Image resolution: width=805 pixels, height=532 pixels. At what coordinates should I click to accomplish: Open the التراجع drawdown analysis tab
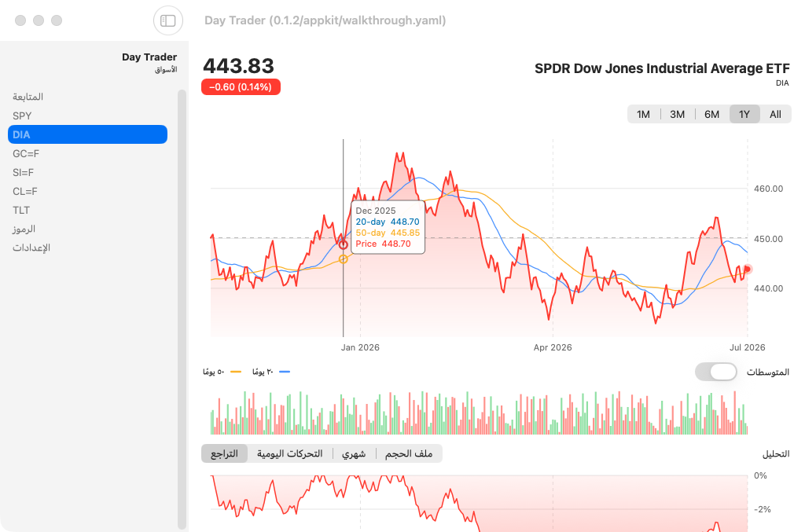224,453
